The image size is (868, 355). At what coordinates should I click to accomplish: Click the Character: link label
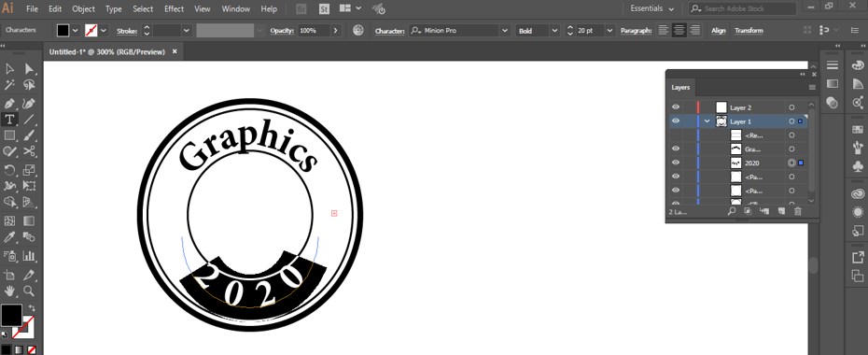[x=390, y=31]
